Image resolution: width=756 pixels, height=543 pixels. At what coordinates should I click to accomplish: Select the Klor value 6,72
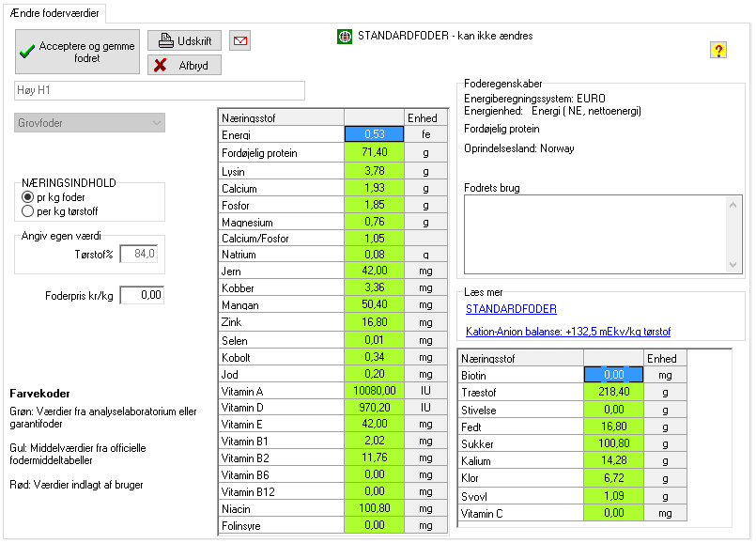613,478
